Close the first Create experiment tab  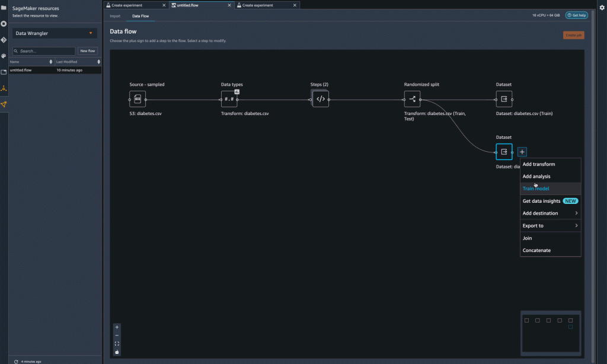tap(164, 5)
